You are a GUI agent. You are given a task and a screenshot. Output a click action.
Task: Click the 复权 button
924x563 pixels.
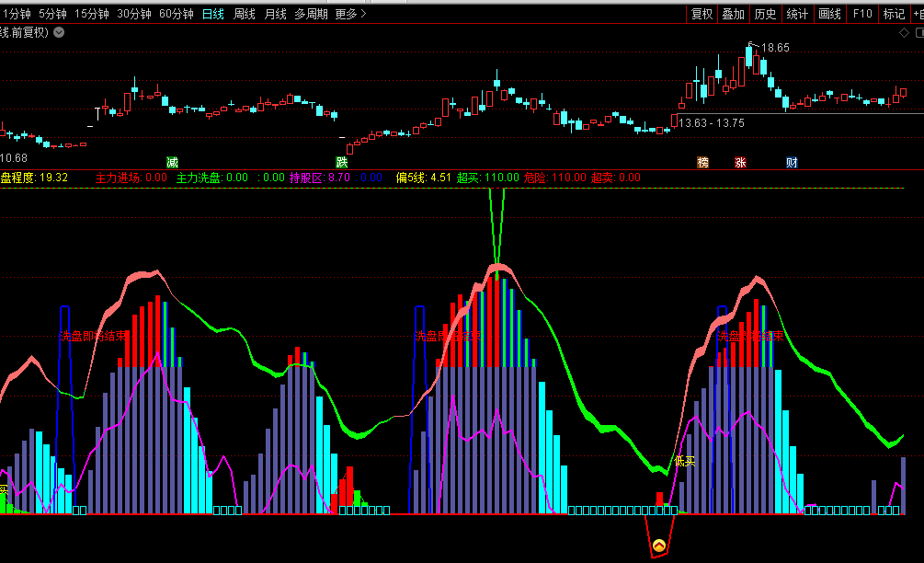click(x=702, y=14)
